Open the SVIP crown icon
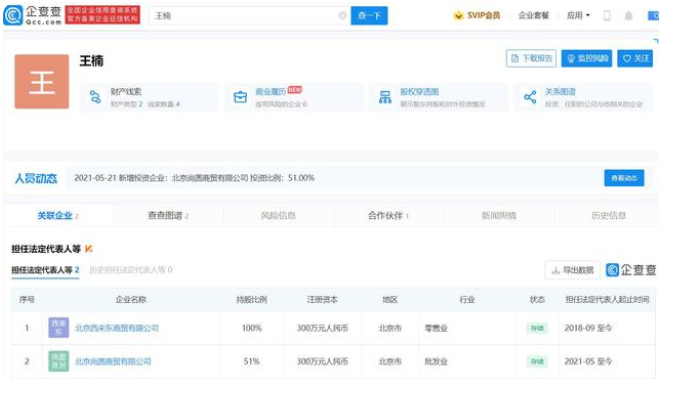This screenshot has width=693, height=420. [x=458, y=15]
